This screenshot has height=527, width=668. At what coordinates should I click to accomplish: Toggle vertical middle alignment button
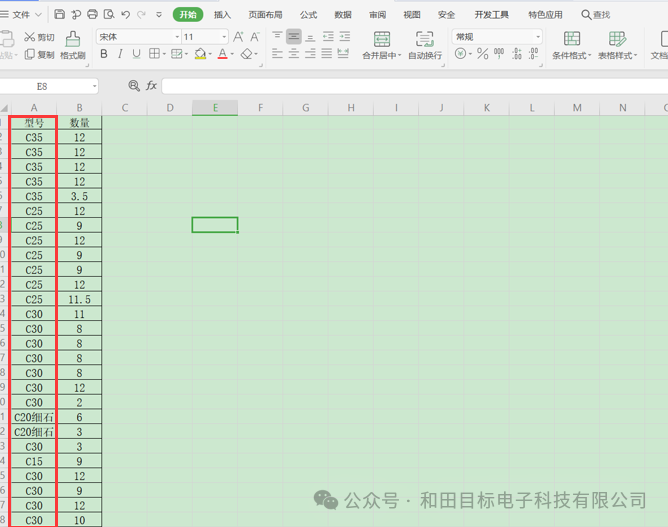[294, 37]
